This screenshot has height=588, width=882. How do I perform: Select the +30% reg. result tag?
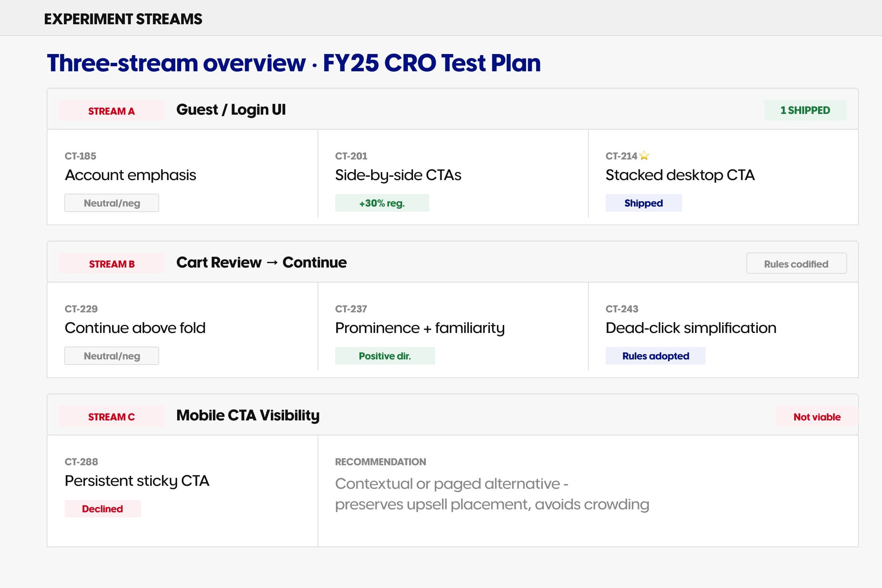coord(382,203)
